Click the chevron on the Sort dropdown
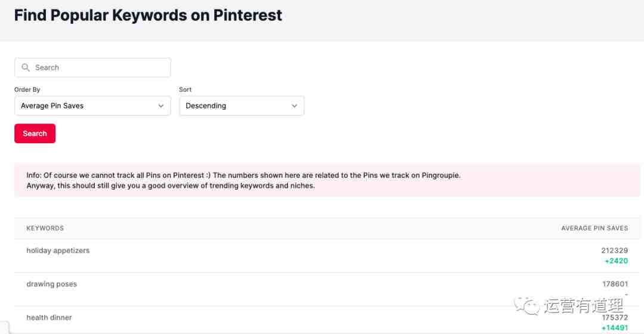Screen dimensions: 644x334 point(294,106)
